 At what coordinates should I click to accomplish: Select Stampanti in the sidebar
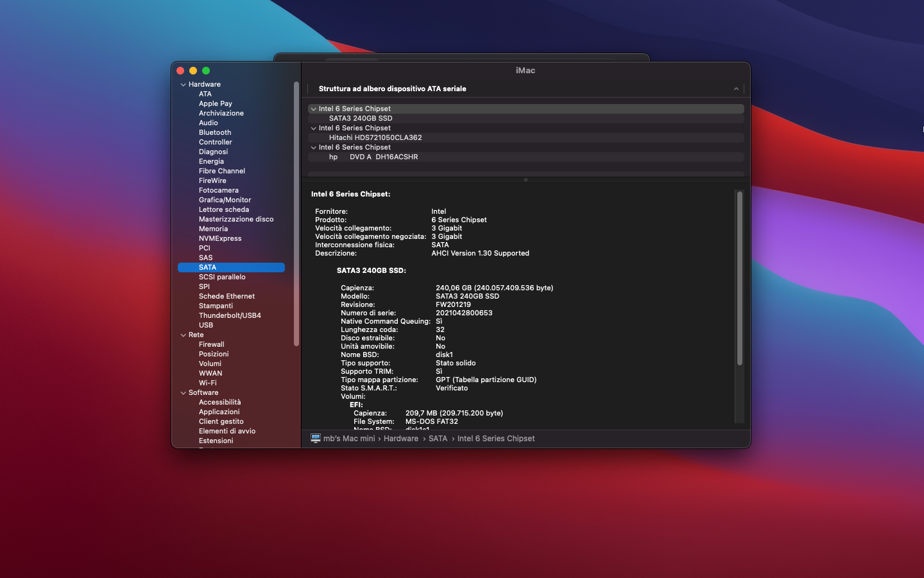216,306
